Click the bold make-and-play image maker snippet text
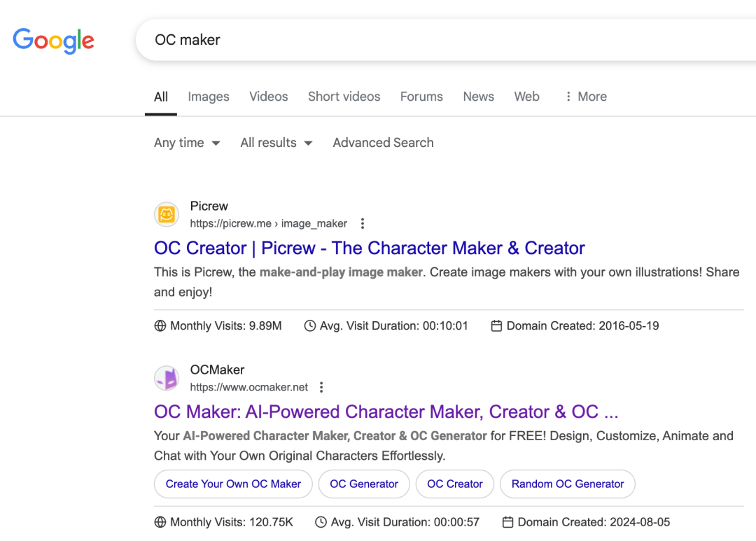This screenshot has height=541, width=756. tap(341, 272)
